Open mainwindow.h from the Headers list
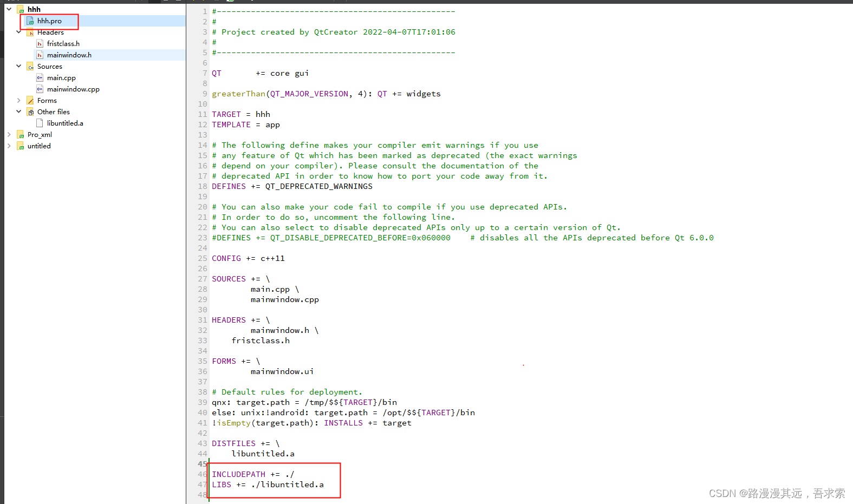Screen dimensions: 853x504 click(x=69, y=55)
